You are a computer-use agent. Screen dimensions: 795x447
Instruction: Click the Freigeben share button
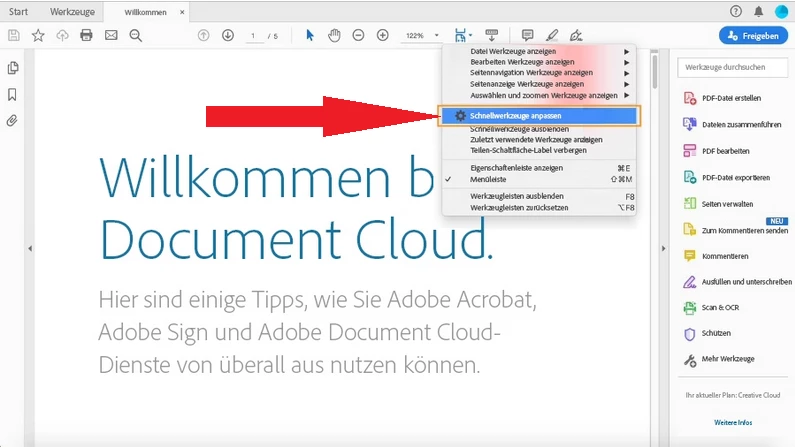[753, 36]
